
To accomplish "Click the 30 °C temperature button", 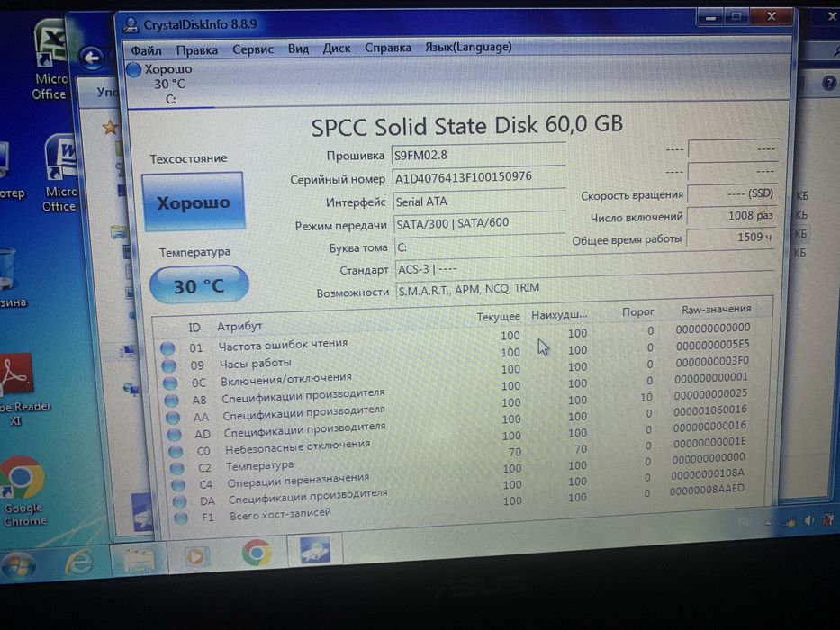I will pos(199,285).
